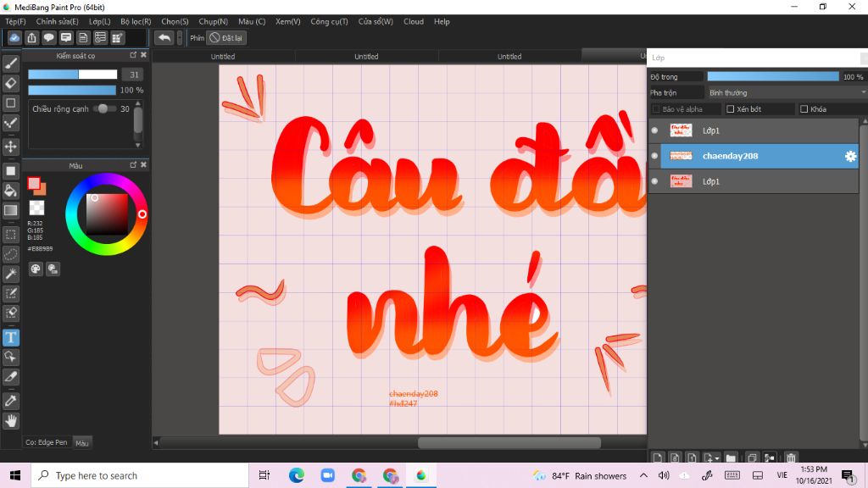This screenshot has width=868, height=488.
Task: Switch to the second Untitled document tab
Action: pyautogui.click(x=366, y=57)
